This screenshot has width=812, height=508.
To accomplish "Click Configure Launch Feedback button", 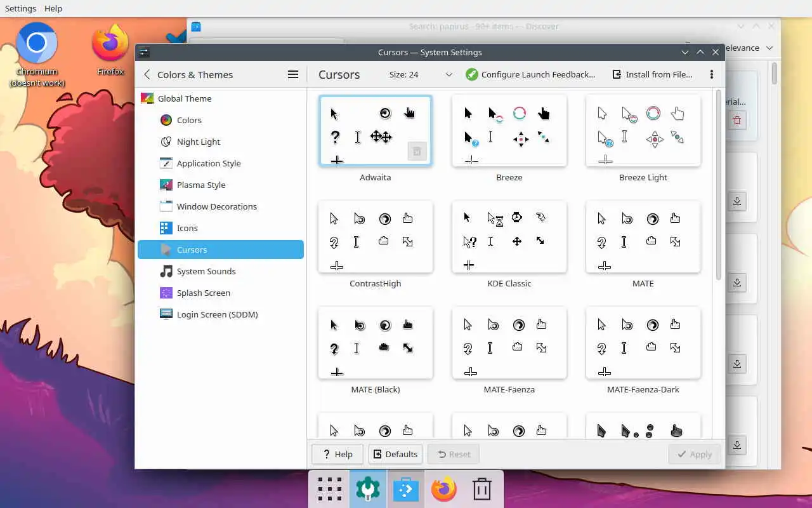I will point(530,74).
